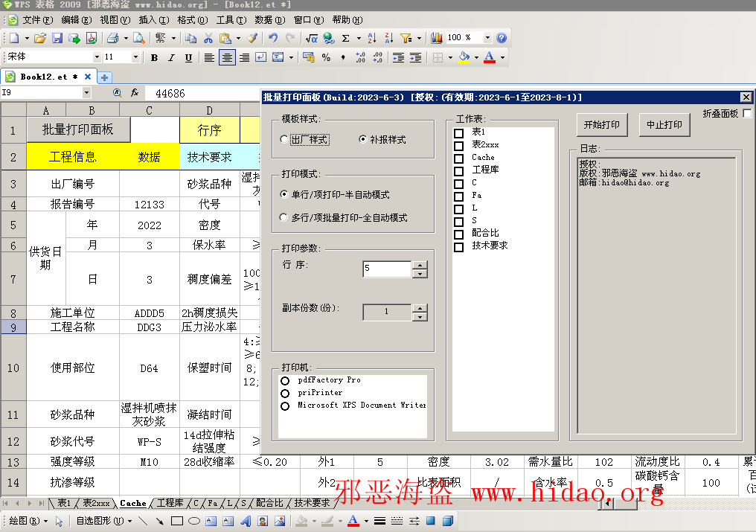Image resolution: width=756 pixels, height=532 pixels.
Task: Increase the 行序 spinner value
Action: pyautogui.click(x=420, y=264)
